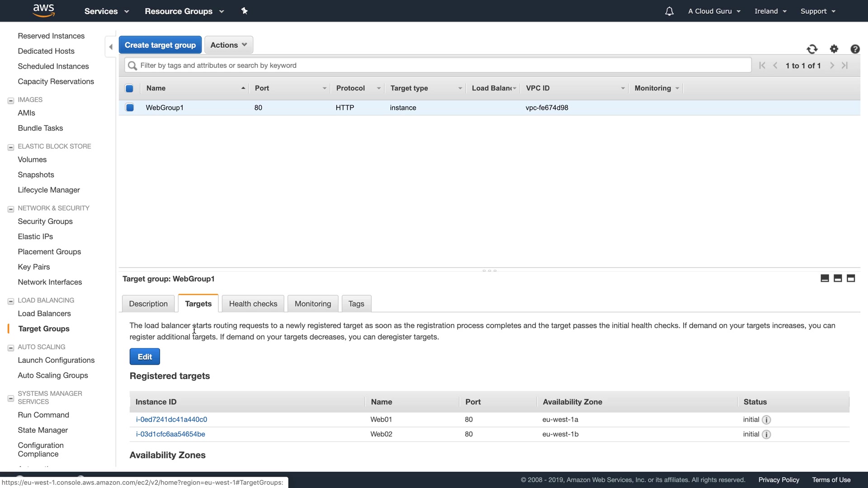Click the refresh icon above the table
This screenshot has height=488, width=868.
click(812, 49)
